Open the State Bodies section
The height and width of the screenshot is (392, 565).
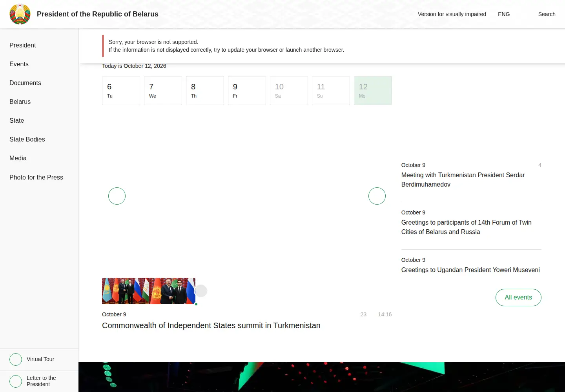(x=27, y=139)
